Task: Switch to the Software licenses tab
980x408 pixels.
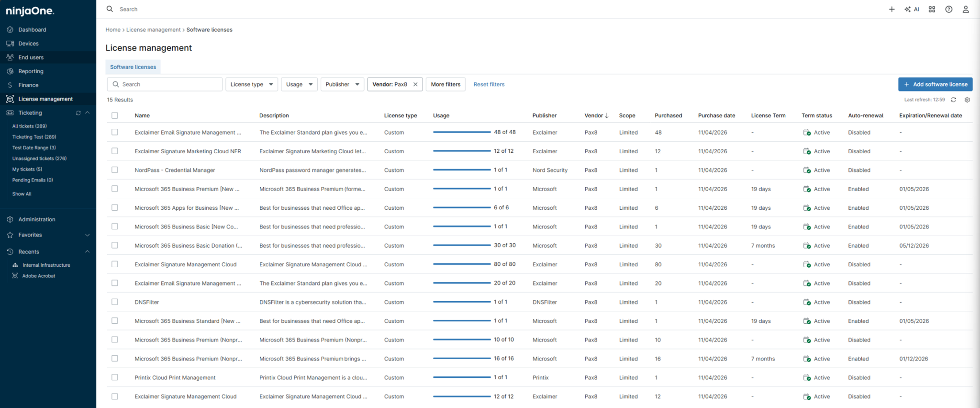Action: coord(133,67)
